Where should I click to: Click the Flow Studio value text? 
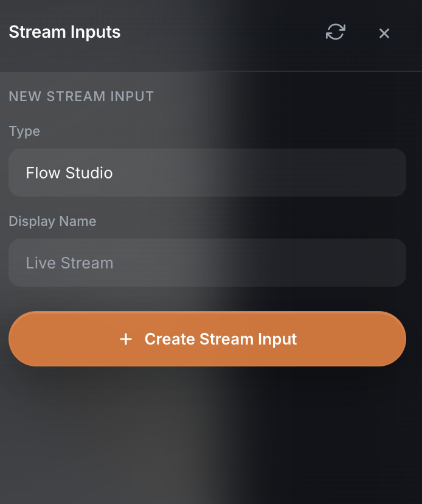coord(69,173)
